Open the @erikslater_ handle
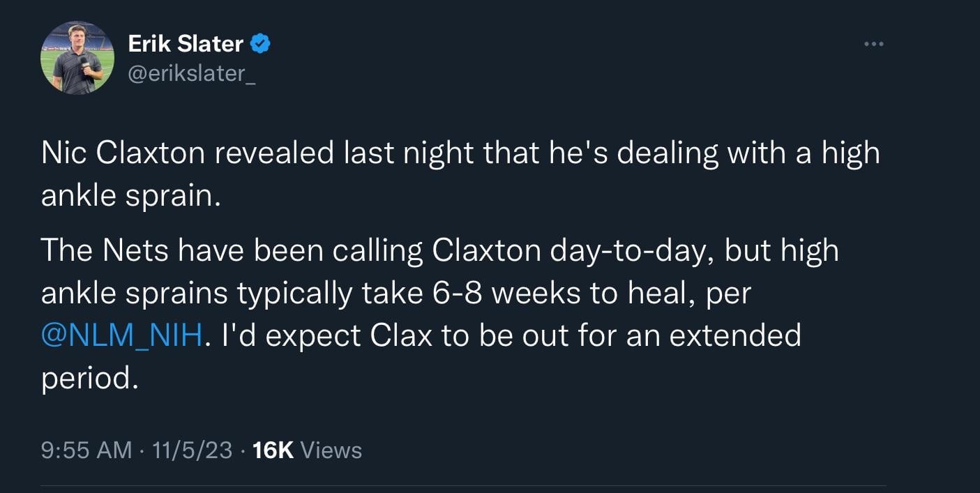The width and height of the screenshot is (980, 493). click(192, 72)
